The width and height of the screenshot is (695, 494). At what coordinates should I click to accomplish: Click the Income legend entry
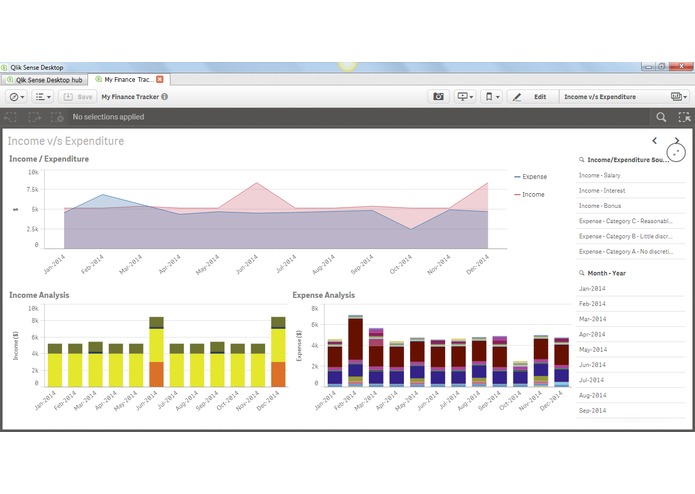tap(529, 194)
